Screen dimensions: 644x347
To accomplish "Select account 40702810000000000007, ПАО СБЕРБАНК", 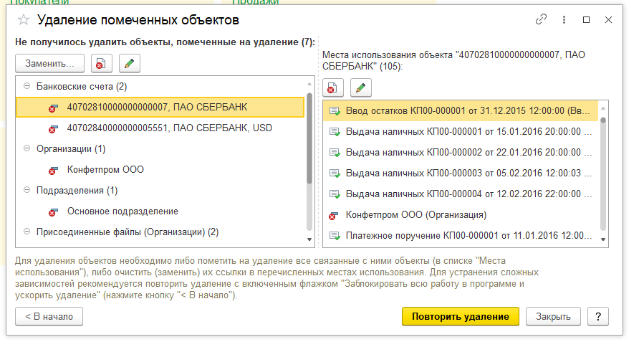I will [x=160, y=108].
